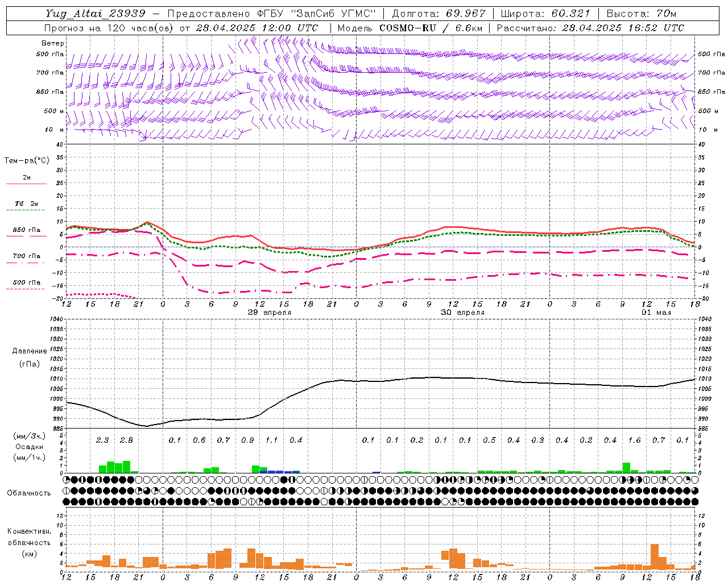Click the date label 30 апреля
728x582 pixels.
point(463,313)
